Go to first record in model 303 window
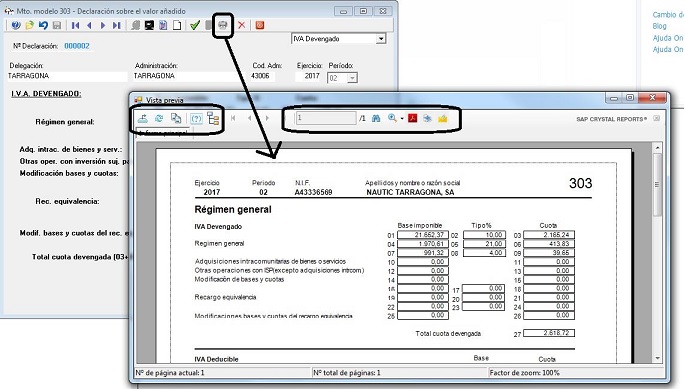685x390 pixels. click(x=76, y=25)
